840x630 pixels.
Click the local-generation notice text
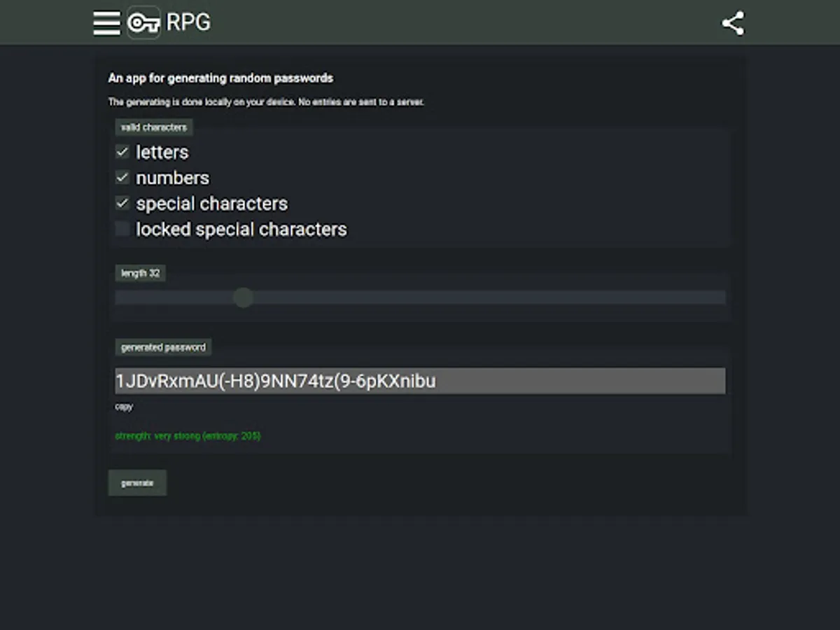pos(266,102)
